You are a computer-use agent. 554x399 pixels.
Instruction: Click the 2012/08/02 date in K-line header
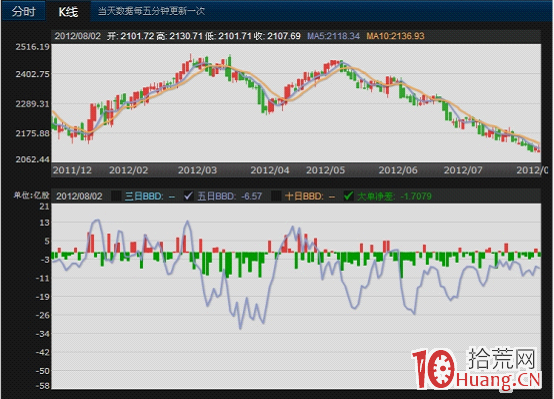pos(77,36)
